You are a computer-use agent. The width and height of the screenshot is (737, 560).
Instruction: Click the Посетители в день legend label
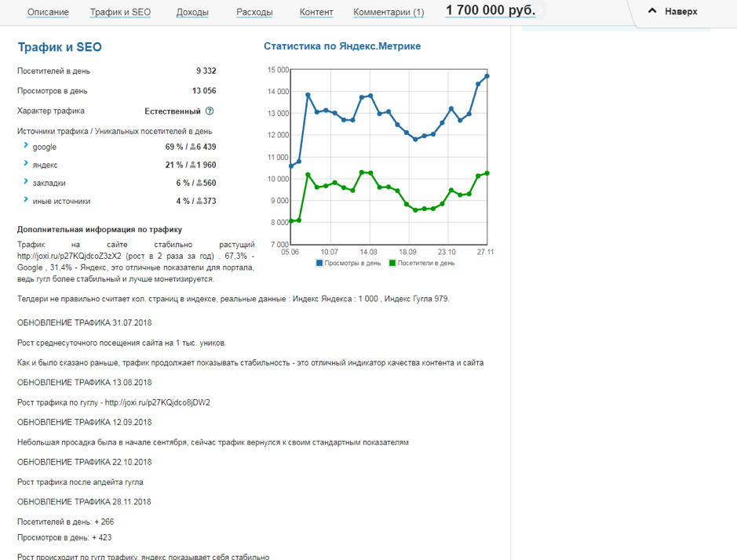(426, 263)
